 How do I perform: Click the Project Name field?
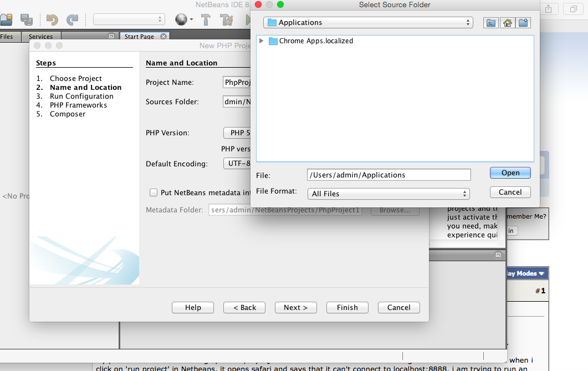(237, 82)
